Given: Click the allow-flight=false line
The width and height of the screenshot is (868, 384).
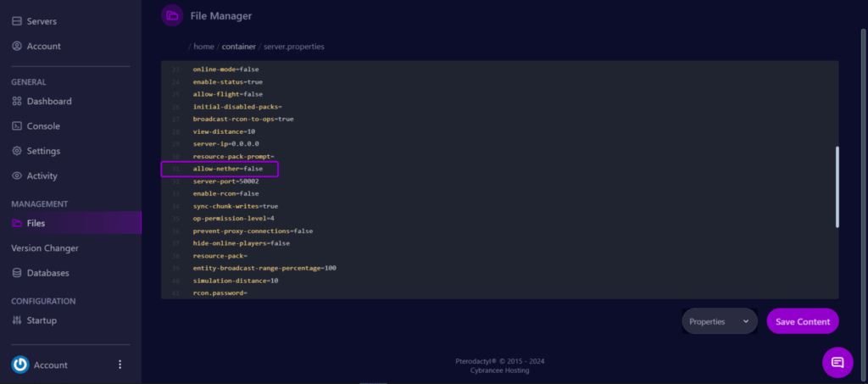Looking at the screenshot, I should pyautogui.click(x=227, y=94).
